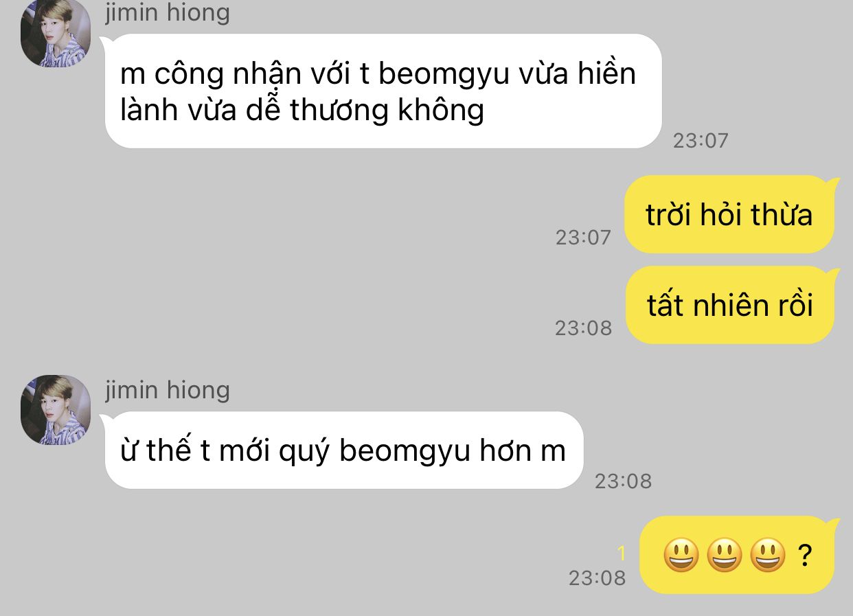Click the 23:08 timestamp beside the emoji message
Screen dimensions: 853x616
click(597, 578)
